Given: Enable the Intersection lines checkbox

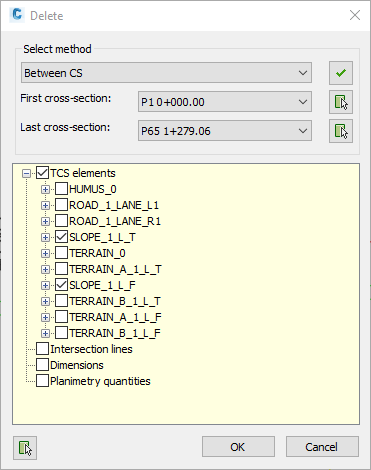Looking at the screenshot, I should [x=42, y=349].
